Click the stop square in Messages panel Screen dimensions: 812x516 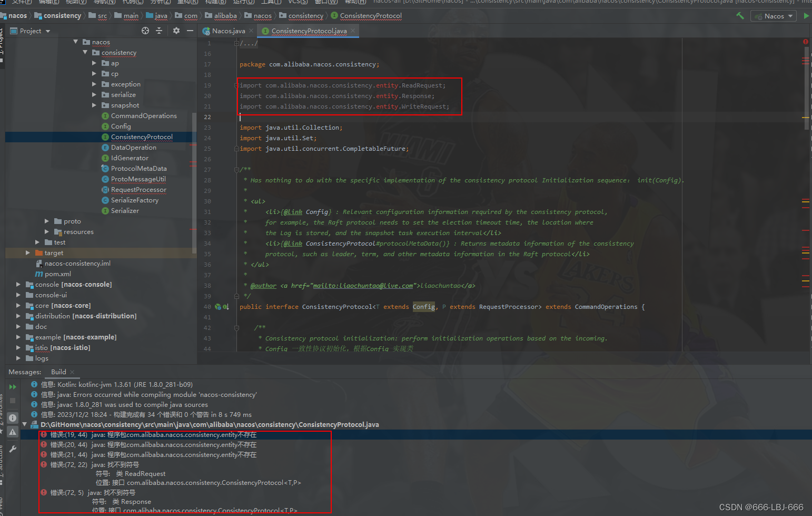[x=13, y=401]
